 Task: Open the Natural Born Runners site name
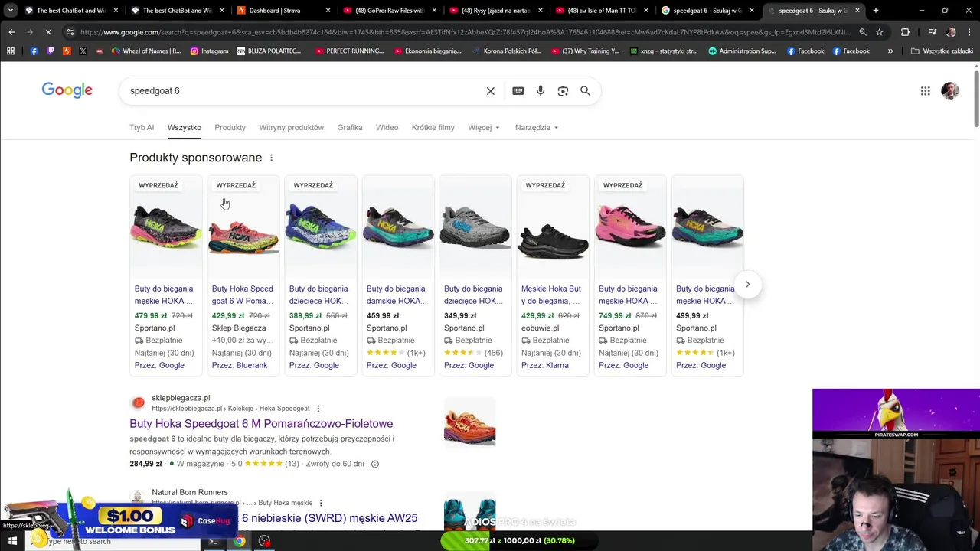pos(190,492)
